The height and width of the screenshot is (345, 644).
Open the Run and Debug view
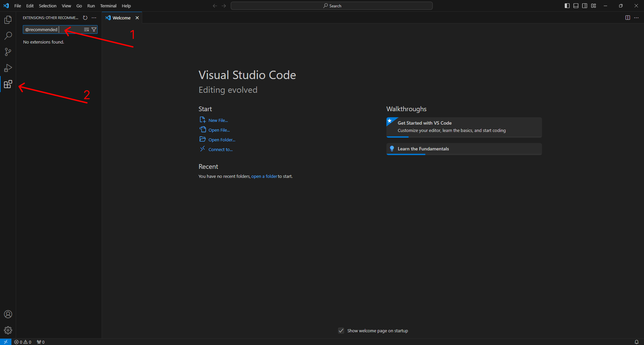(8, 68)
